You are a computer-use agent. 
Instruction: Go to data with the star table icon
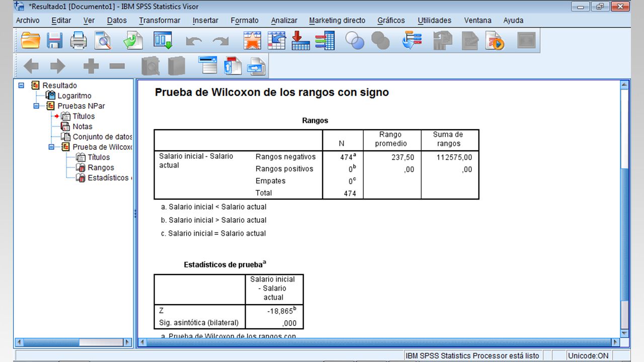click(x=252, y=41)
